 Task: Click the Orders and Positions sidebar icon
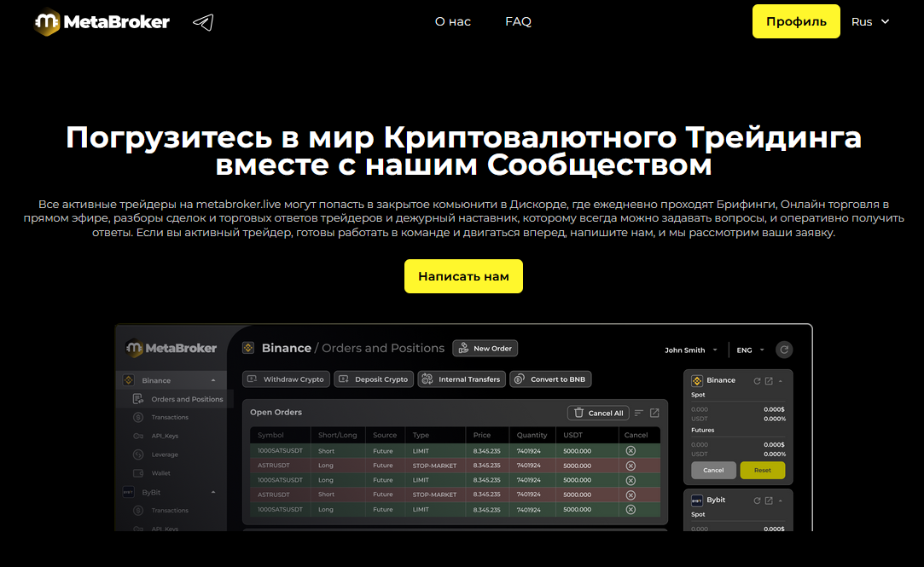coord(138,399)
